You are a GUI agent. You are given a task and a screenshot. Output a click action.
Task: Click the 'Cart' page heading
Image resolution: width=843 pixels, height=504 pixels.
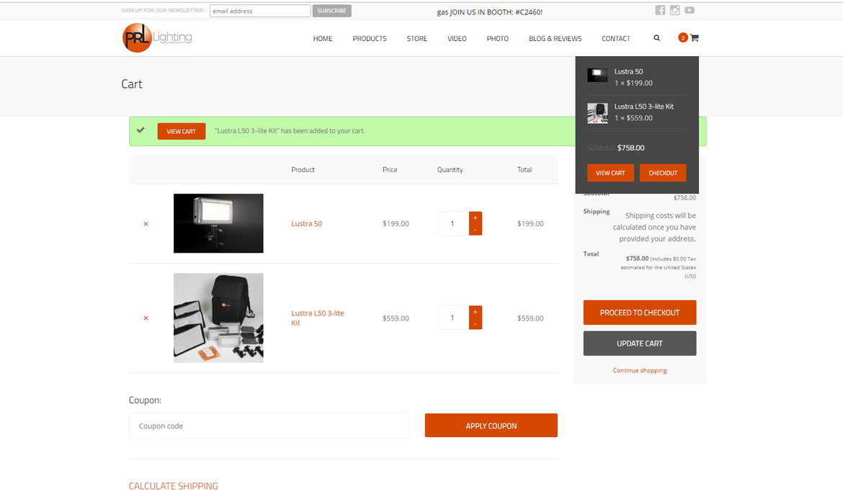coord(132,84)
